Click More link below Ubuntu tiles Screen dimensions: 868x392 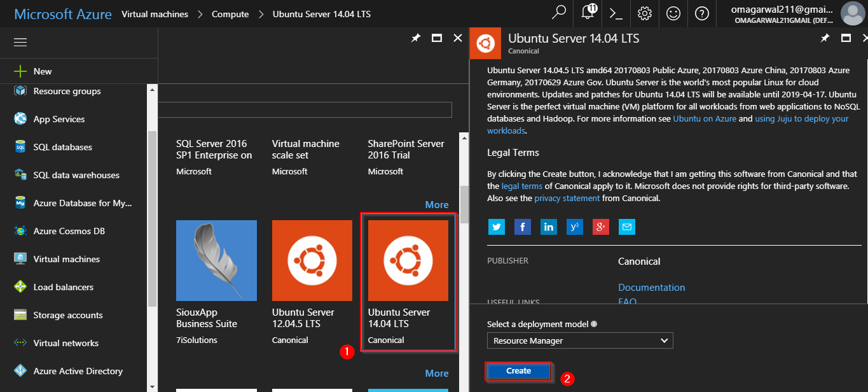[437, 373]
